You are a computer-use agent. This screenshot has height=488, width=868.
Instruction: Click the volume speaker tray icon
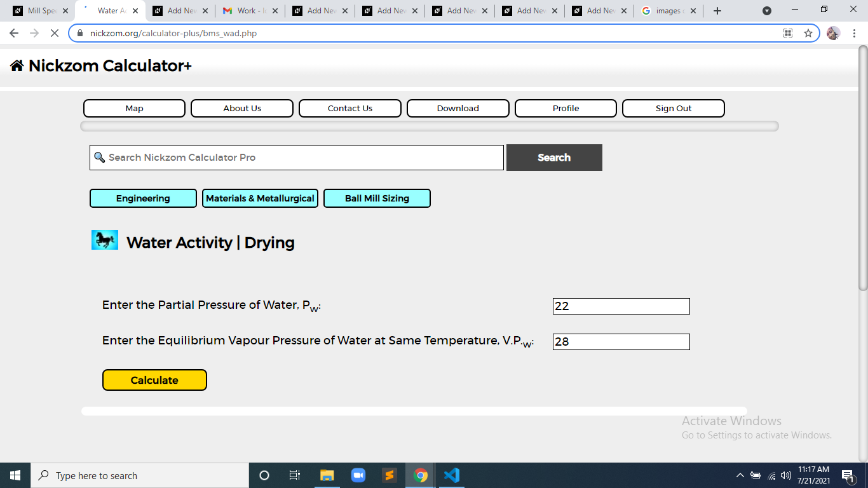click(x=786, y=475)
